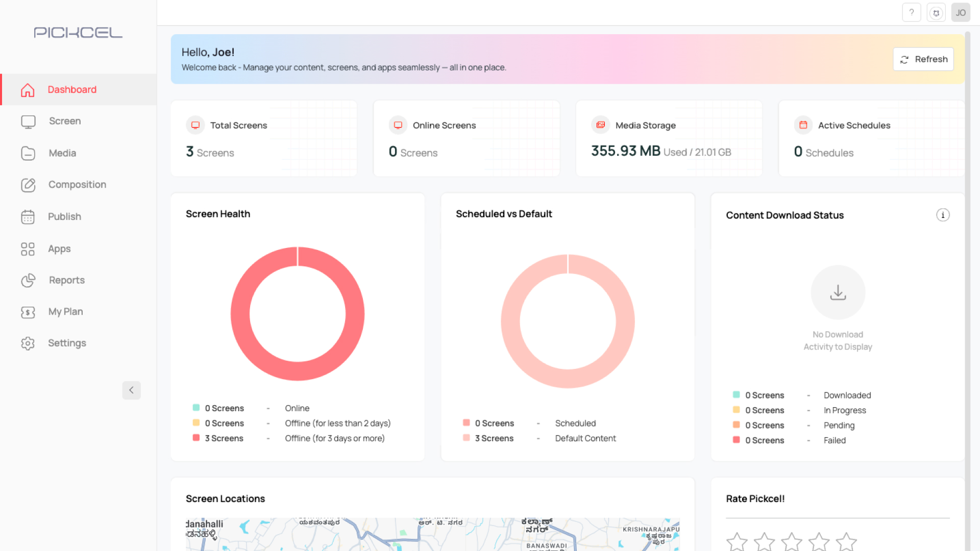Select Dashboard in the navigation menu
This screenshot has width=980, height=551.
(x=72, y=89)
